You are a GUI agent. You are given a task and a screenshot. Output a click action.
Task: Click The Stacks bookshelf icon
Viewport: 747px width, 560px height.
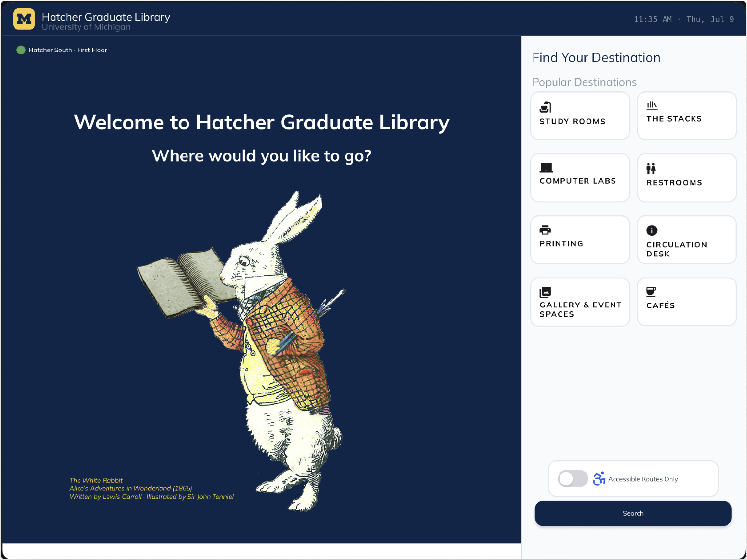[x=652, y=105]
